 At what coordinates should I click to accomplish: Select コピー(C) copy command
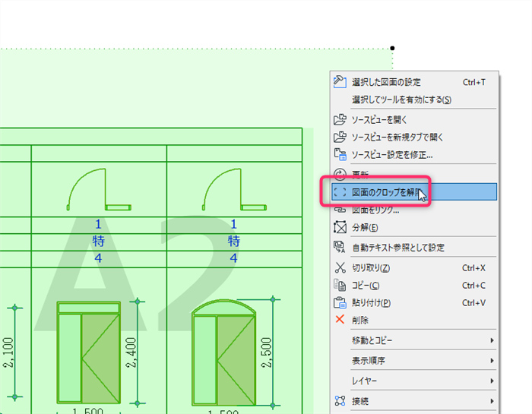(x=414, y=286)
